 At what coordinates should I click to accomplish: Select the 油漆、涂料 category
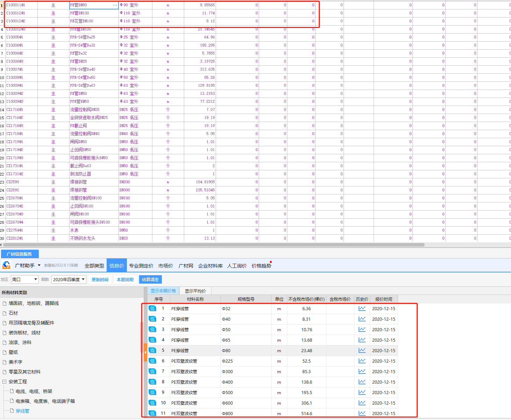20,342
